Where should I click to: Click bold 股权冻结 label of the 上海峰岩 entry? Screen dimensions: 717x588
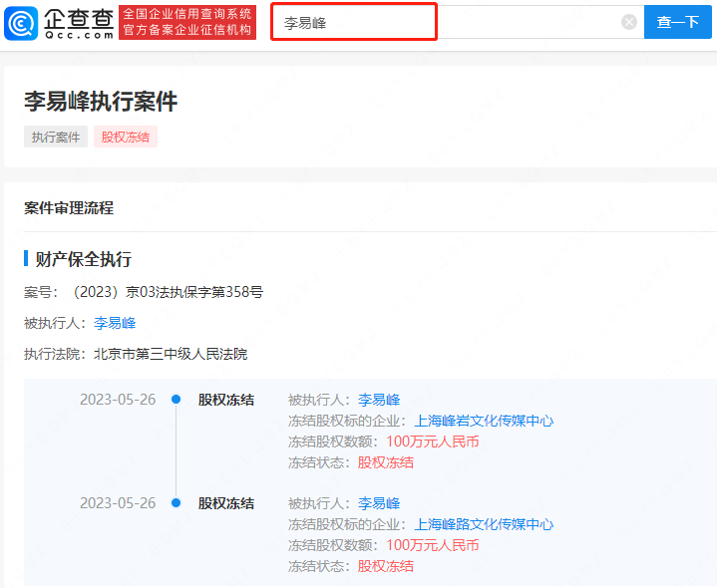(x=226, y=400)
